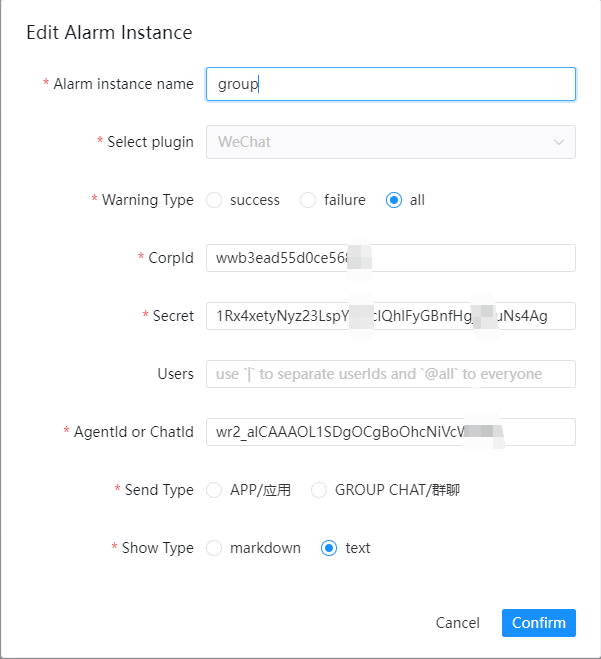601x659 pixels.
Task: Select the success warning type
Action: [214, 200]
